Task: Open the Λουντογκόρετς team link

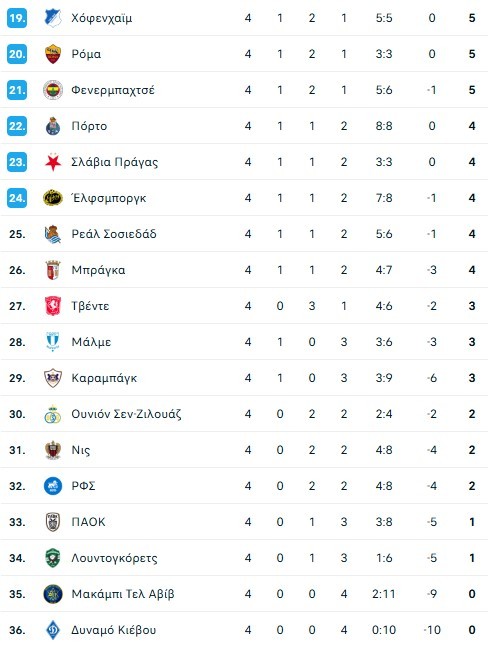Action: coord(114,558)
